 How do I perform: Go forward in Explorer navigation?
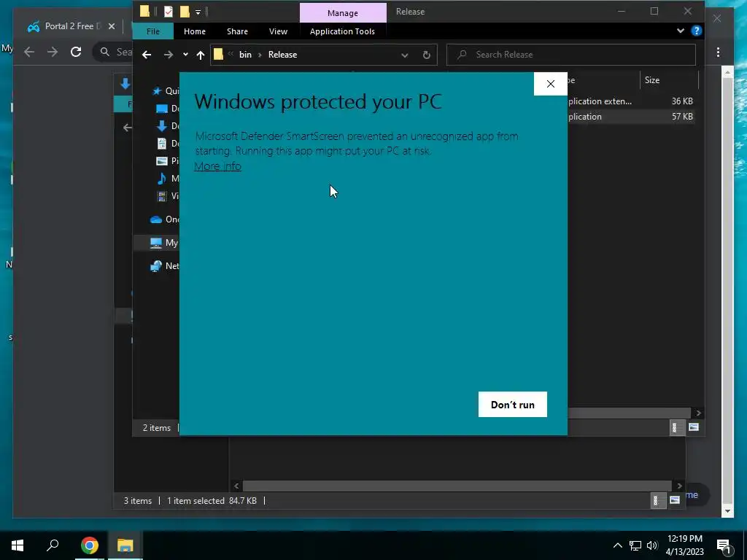[x=169, y=55]
